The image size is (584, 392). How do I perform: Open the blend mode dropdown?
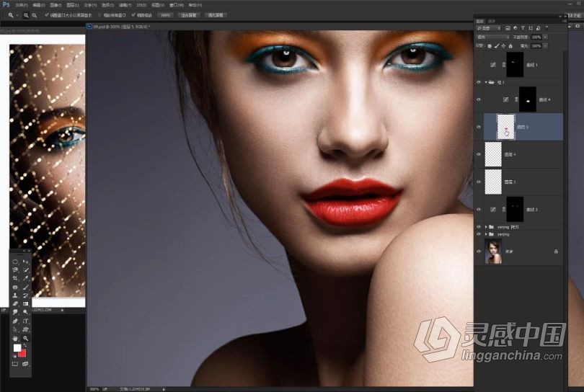[x=493, y=37]
